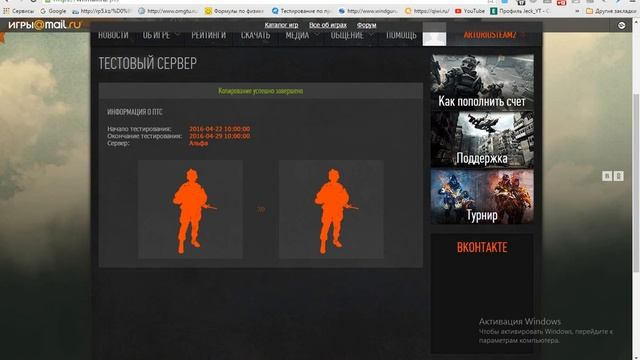Open the qiwi.ru bookmark
The height and width of the screenshot is (360, 640).
point(427,11)
